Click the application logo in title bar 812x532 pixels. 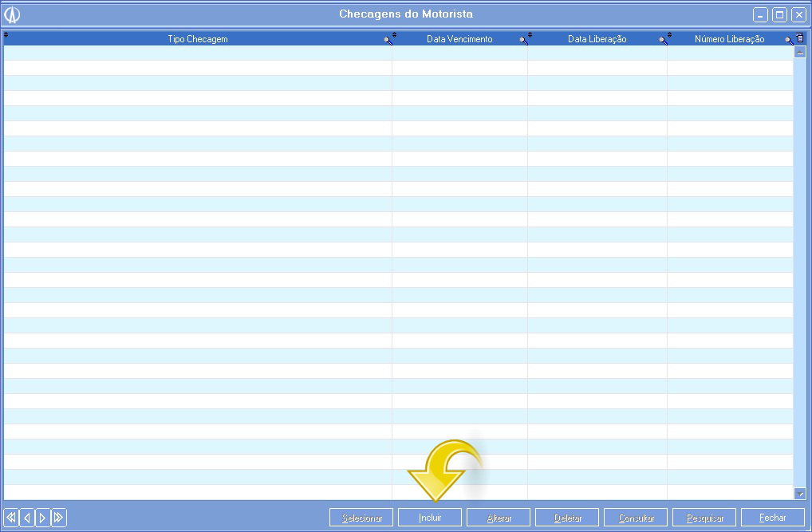coord(12,14)
